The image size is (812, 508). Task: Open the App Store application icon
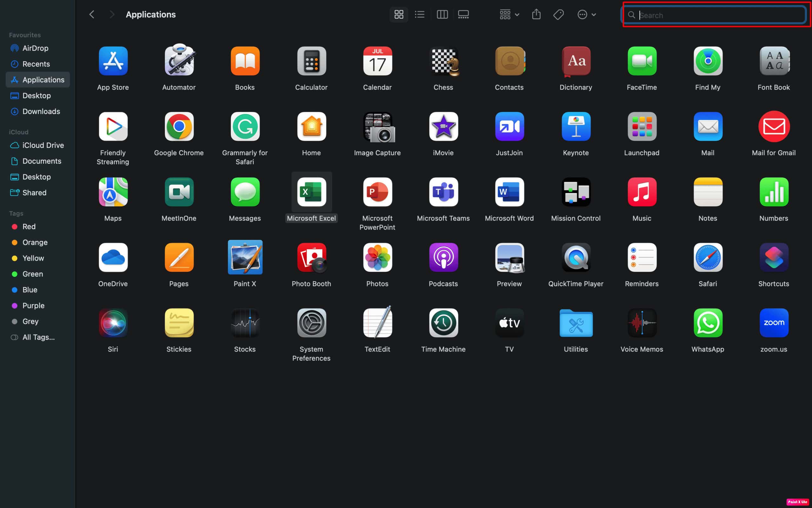(x=113, y=61)
